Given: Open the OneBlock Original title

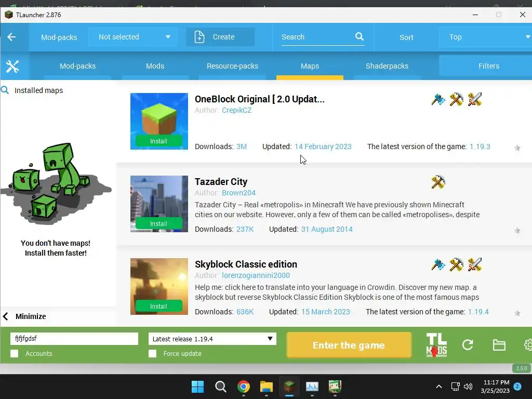Looking at the screenshot, I should (260, 99).
